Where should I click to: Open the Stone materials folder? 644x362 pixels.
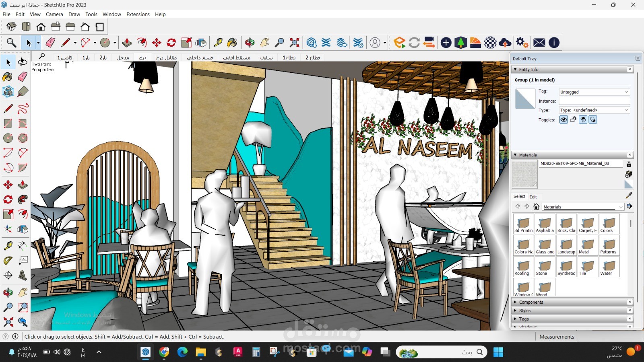[x=545, y=267]
